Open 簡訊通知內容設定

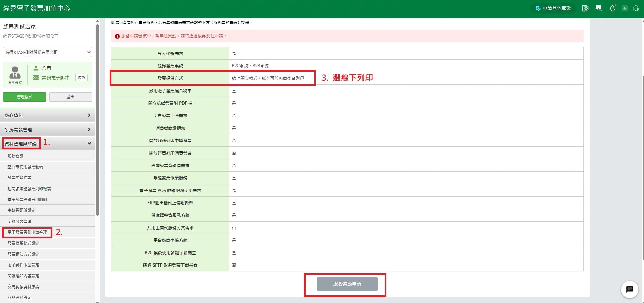[47, 276]
